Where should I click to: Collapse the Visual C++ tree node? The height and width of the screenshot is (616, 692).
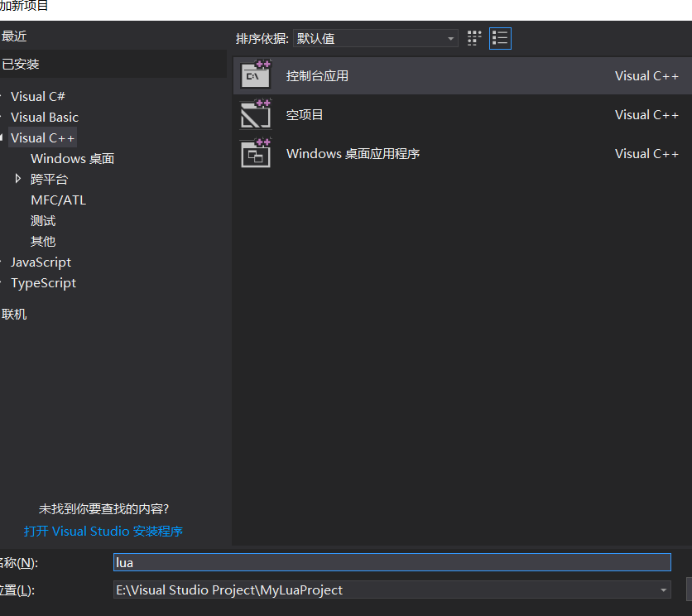point(2,137)
